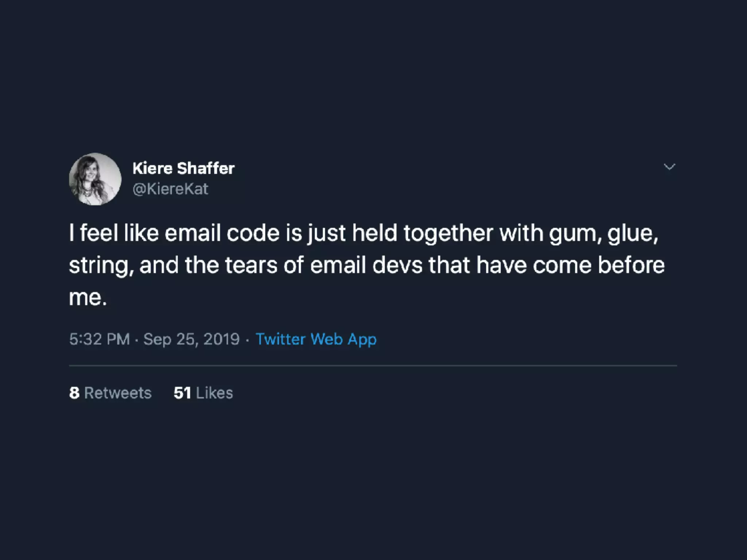747x560 pixels.
Task: View the Likes list label
Action: pos(214,393)
